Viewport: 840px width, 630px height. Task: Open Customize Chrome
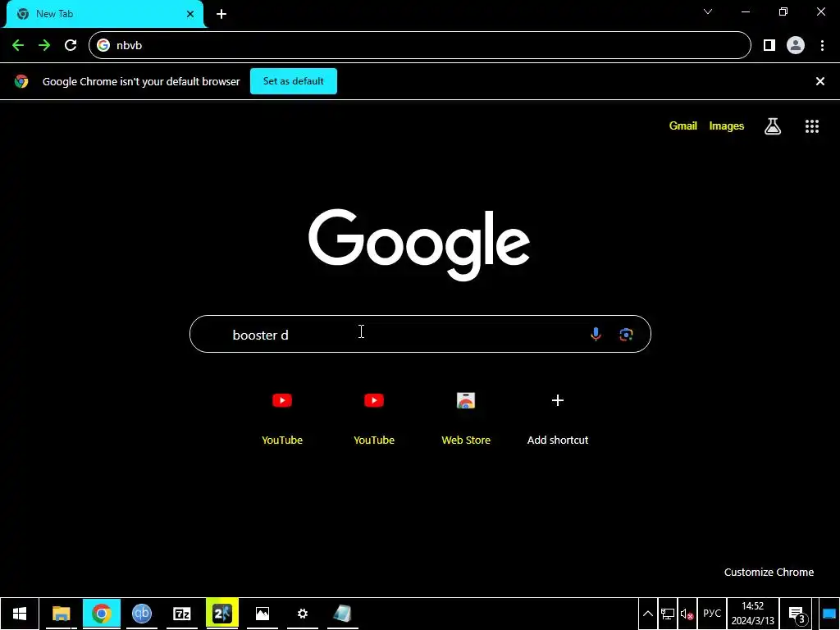(x=769, y=572)
